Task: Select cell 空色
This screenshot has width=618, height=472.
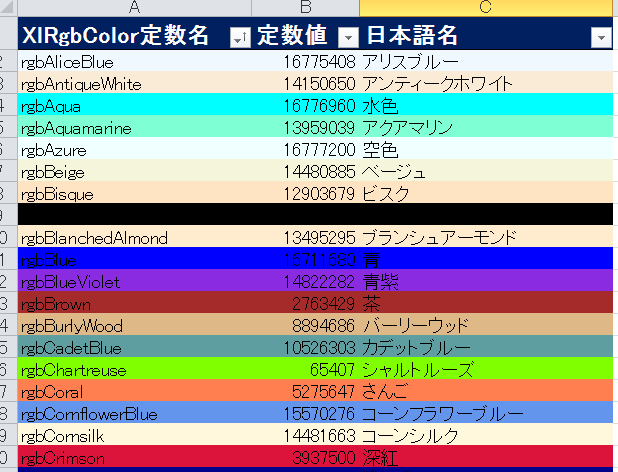Action: click(x=486, y=149)
